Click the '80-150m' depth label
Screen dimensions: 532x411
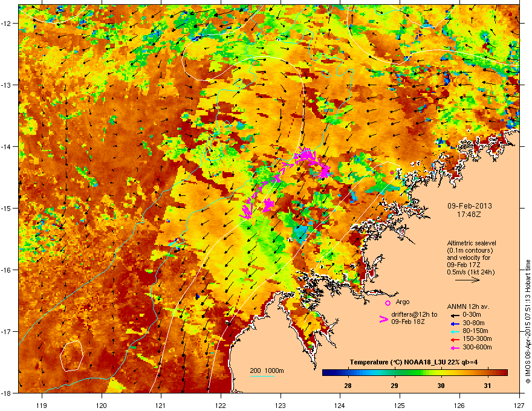coord(475,331)
